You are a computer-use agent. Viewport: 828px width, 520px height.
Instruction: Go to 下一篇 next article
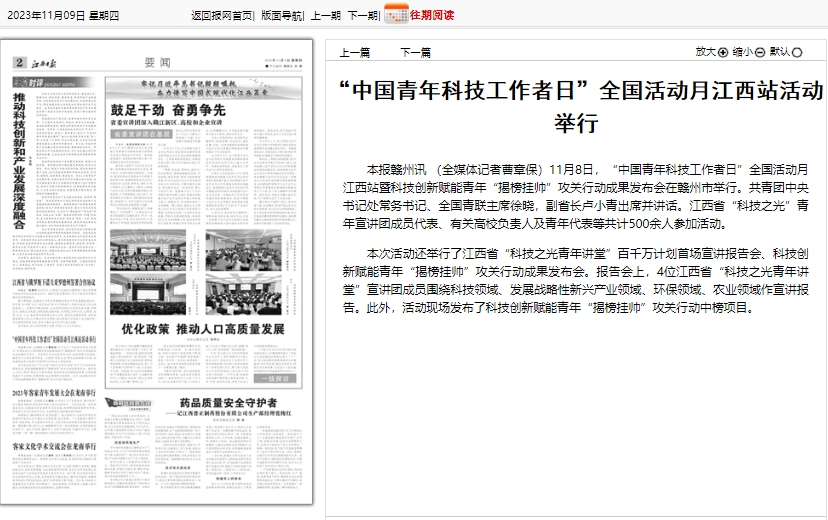point(415,52)
